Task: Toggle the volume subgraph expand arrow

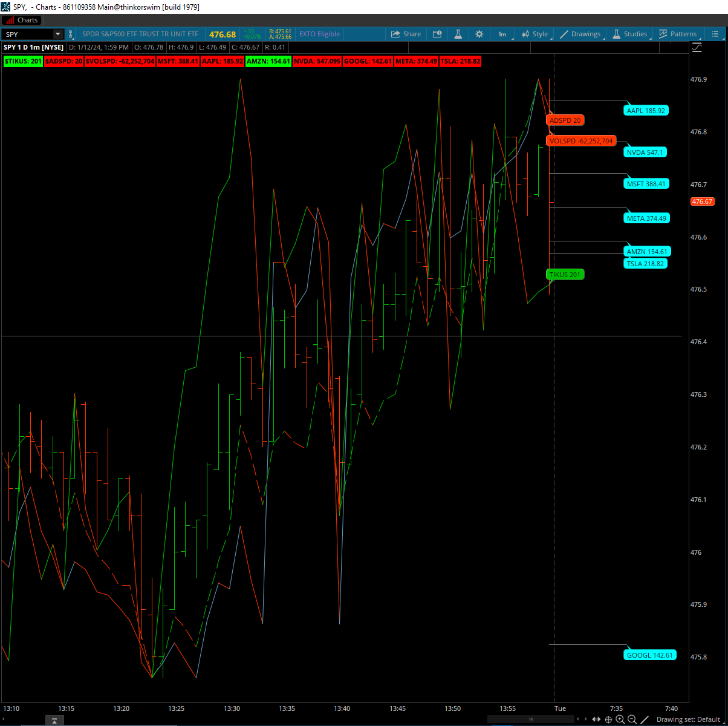Action: click(x=54, y=721)
